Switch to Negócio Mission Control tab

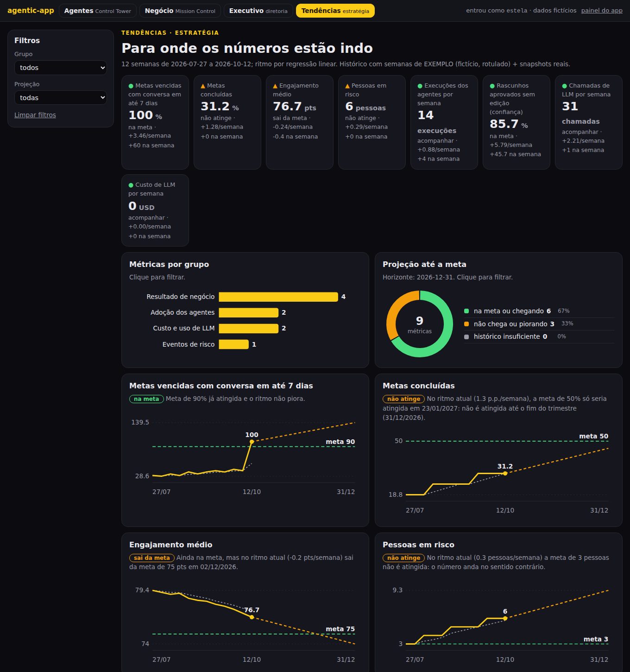tap(180, 11)
